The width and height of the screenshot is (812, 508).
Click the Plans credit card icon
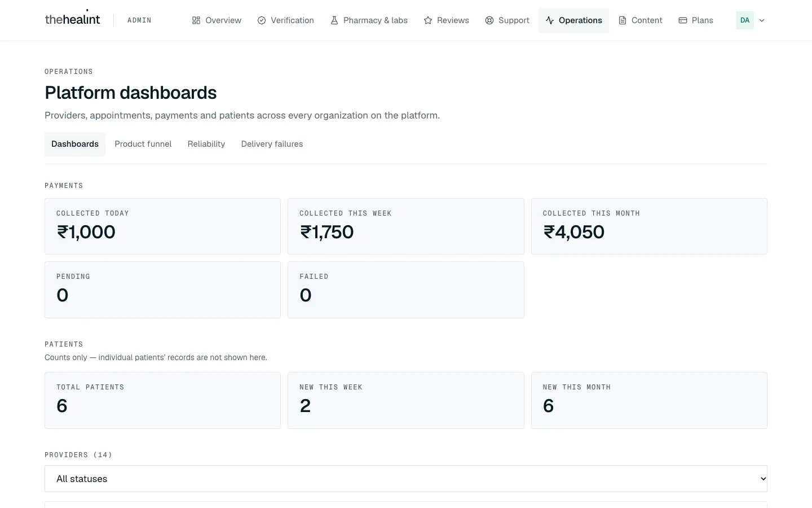coord(683,20)
